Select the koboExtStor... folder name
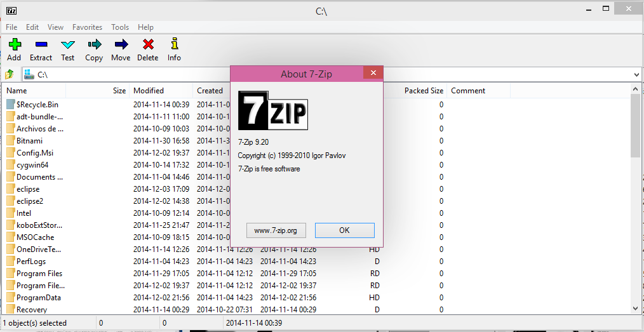 point(39,225)
